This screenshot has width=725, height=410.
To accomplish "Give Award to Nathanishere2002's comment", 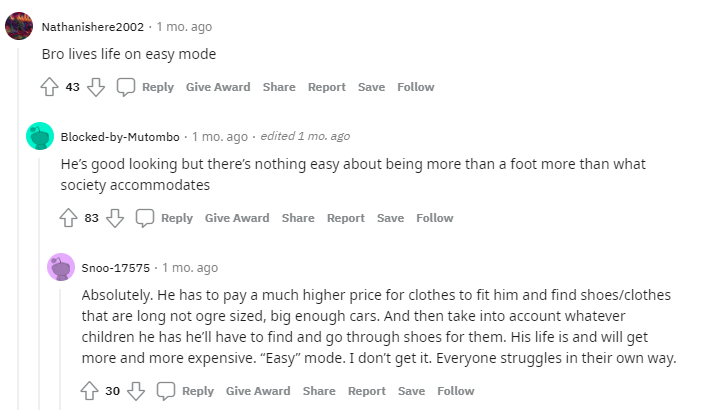I will (x=218, y=87).
